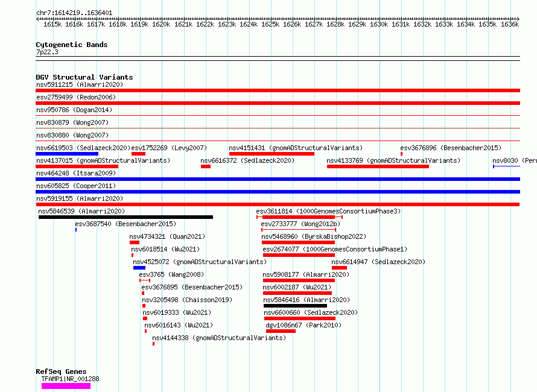Click red bar of esv3611814 1000GenomesConsortiumPhase3
Screen dimensions: 537x392
click(x=299, y=217)
